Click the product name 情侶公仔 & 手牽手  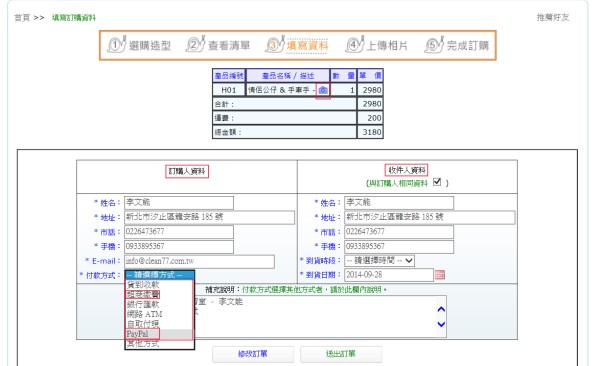coord(279,90)
